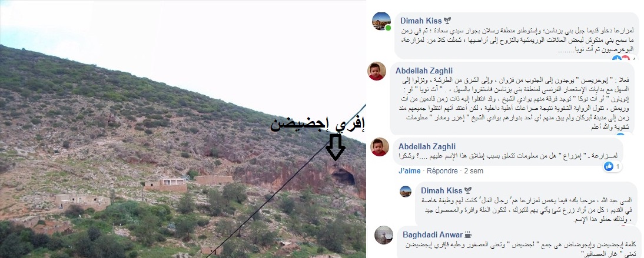Click the sprout badge in the Dimah Kiss reply

(468, 190)
